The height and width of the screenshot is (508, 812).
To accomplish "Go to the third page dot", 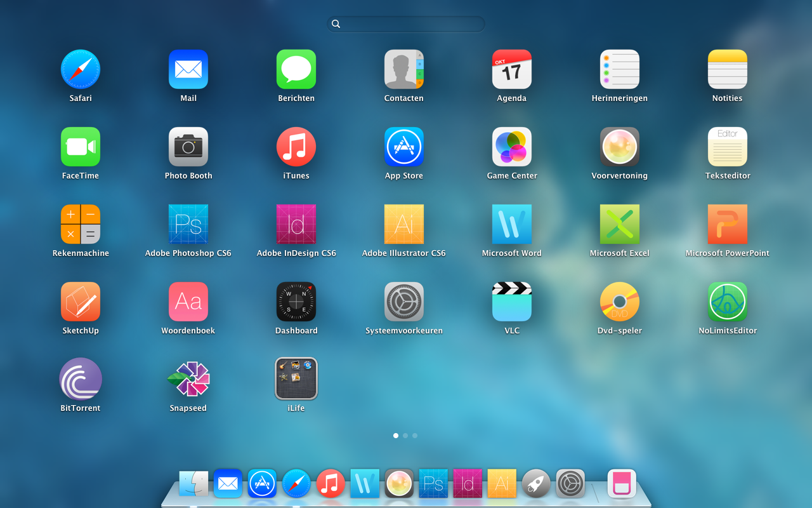I will 415,436.
